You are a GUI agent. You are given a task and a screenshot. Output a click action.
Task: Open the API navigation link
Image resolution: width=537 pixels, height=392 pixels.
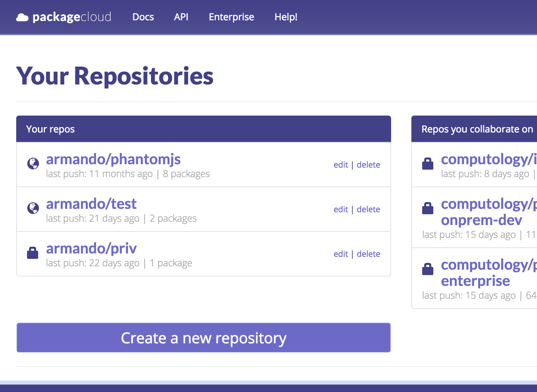coord(181,17)
